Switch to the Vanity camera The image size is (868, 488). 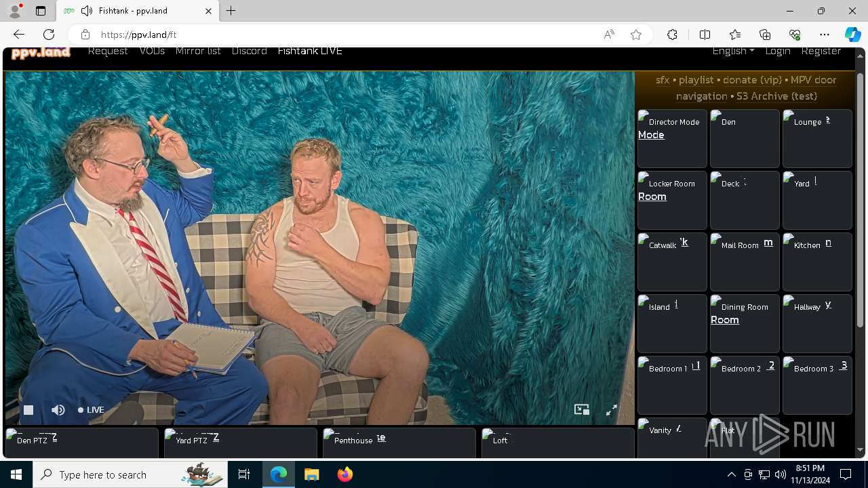coord(672,438)
